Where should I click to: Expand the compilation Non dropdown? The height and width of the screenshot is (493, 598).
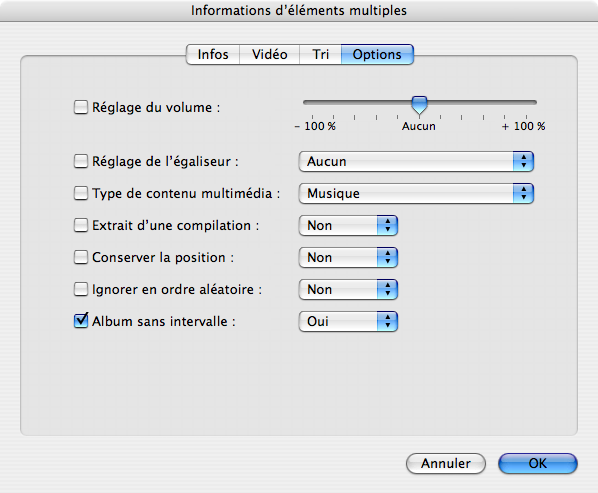348,226
